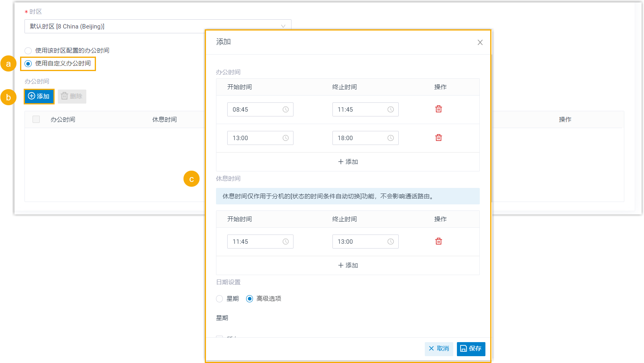Add another break time row via + 添加
This screenshot has height=363, width=644.
[348, 265]
